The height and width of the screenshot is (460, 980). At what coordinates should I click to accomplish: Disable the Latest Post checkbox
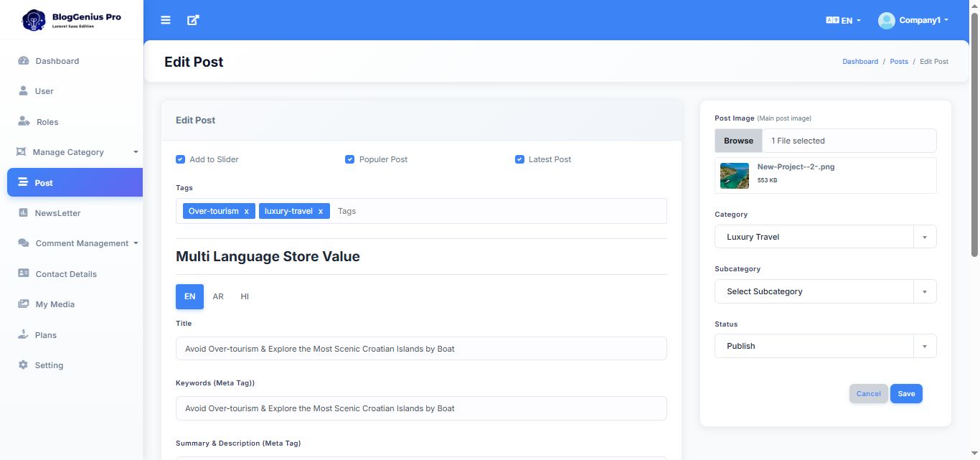(519, 159)
